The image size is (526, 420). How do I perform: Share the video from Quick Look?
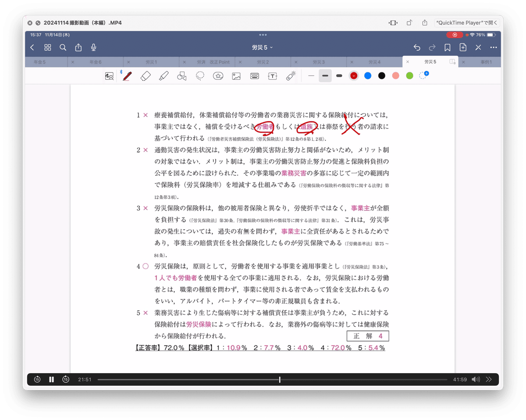click(425, 23)
